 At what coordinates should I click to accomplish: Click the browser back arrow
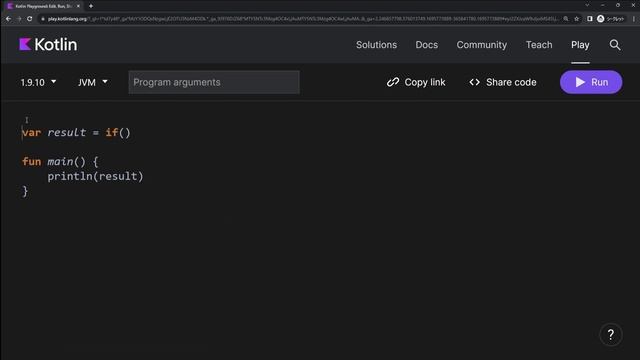tap(8, 19)
